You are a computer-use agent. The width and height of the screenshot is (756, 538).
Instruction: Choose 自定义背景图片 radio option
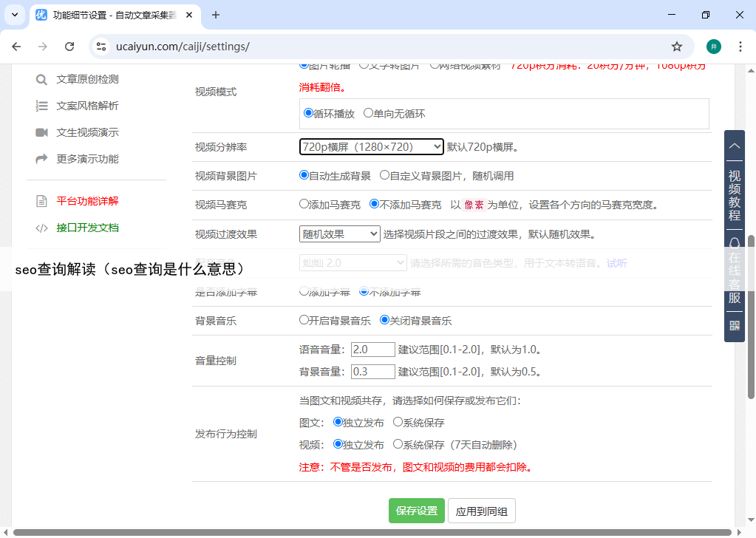pos(384,176)
